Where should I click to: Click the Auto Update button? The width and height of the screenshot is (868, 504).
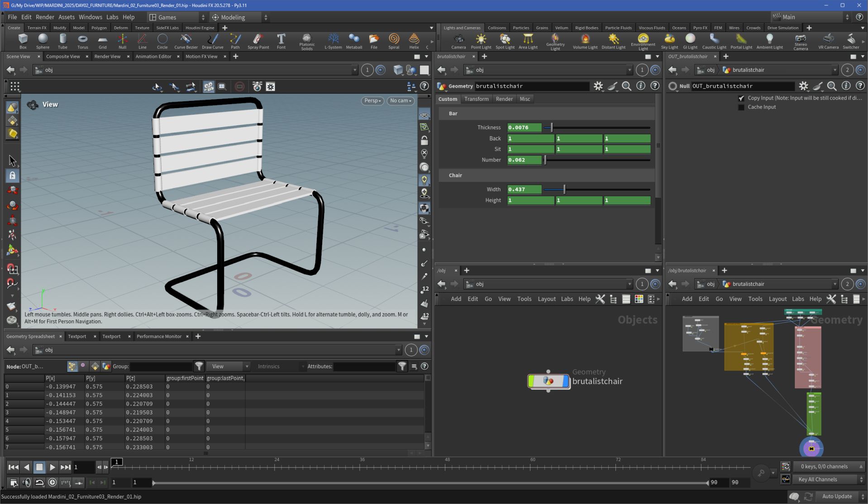(837, 496)
